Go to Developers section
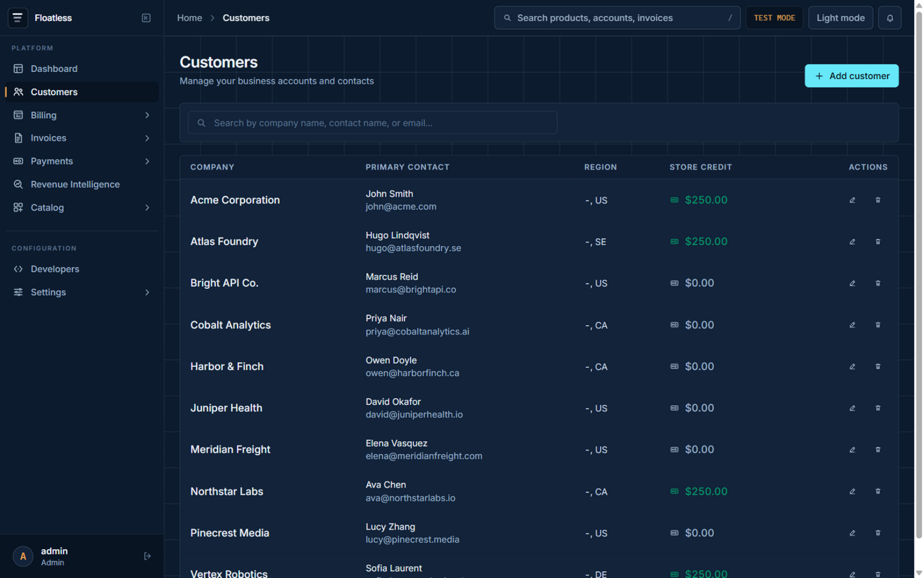924x578 pixels. pos(81,269)
